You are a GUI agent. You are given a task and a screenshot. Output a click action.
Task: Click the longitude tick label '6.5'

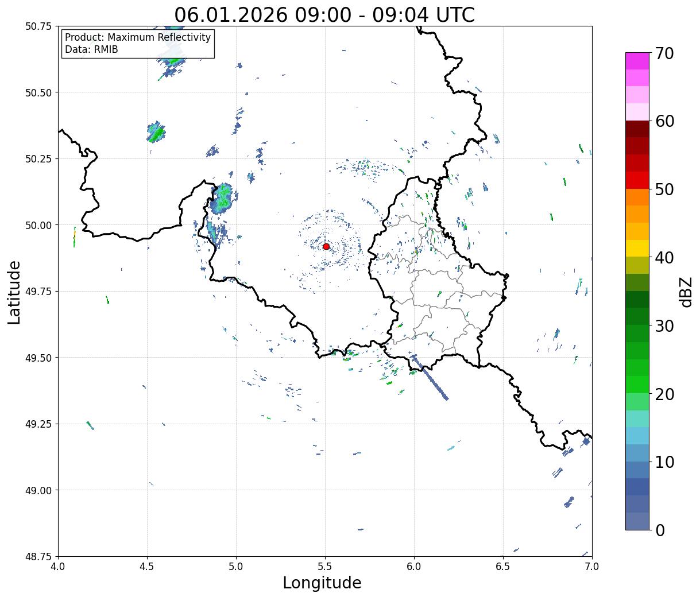(503, 567)
